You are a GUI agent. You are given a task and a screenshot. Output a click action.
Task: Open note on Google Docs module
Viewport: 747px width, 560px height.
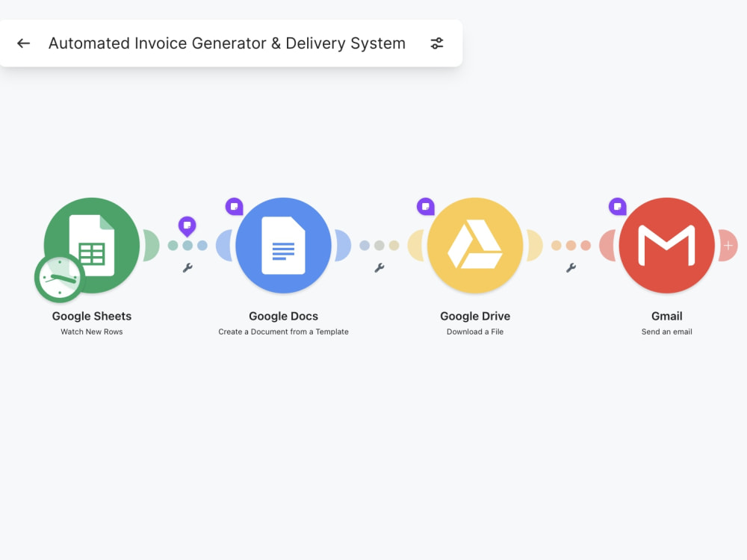click(x=235, y=207)
